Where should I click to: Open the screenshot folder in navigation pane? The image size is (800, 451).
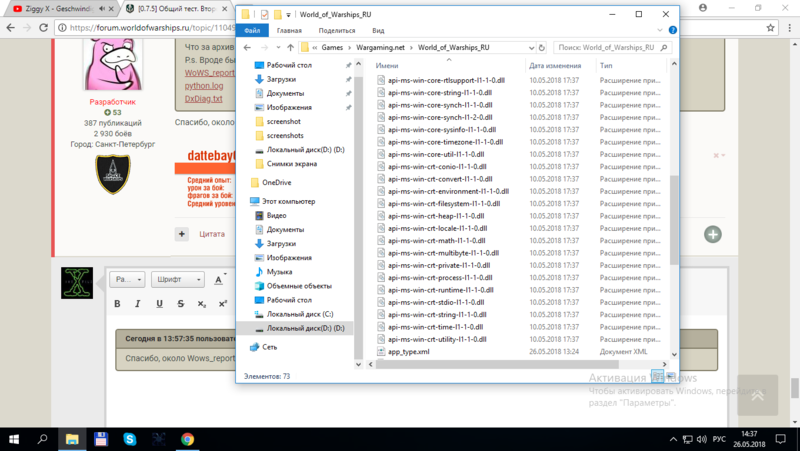tap(283, 121)
